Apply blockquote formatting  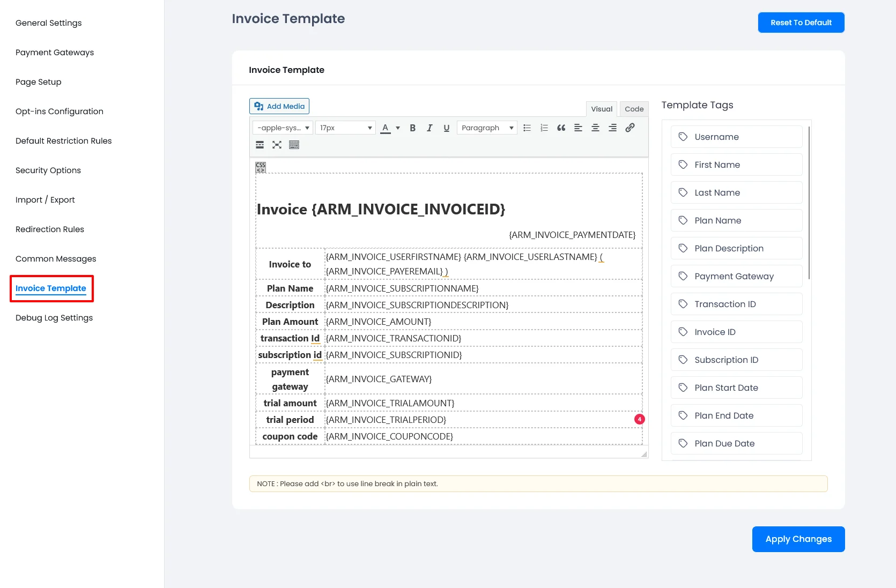point(561,128)
